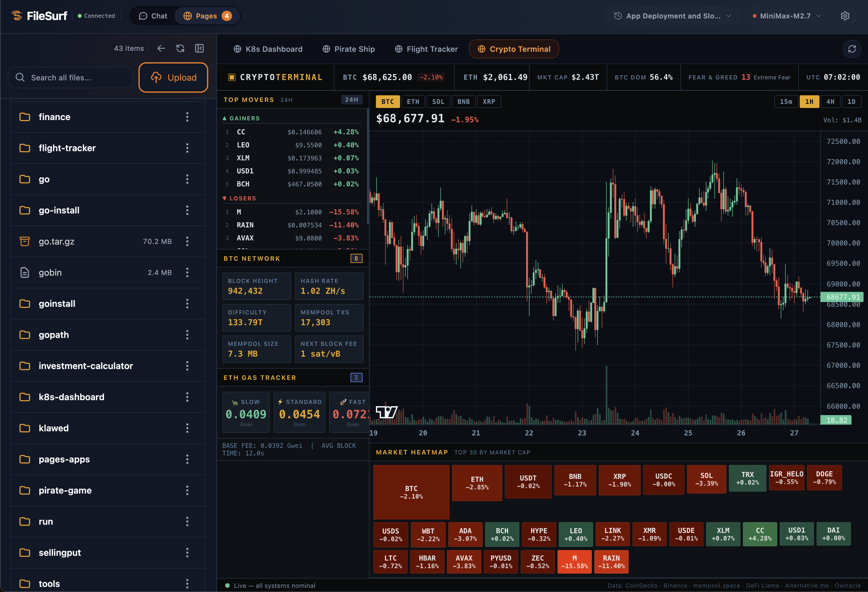Open the MiniMax-M2.7 model dropdown
The image size is (868, 592).
click(786, 16)
